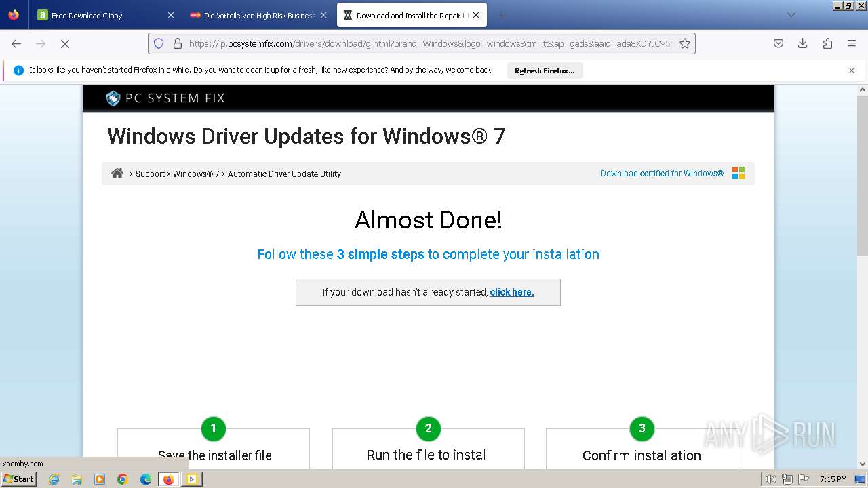Open the Windows Start menu
Screen dimensions: 868x488
(x=18, y=479)
